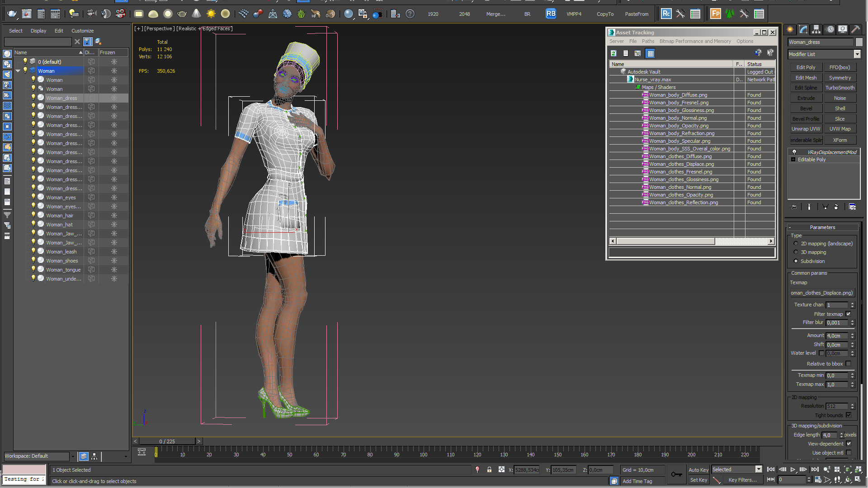The image size is (868, 488).
Task: Open the Rendered Frame Window icon
Action: coord(27,14)
